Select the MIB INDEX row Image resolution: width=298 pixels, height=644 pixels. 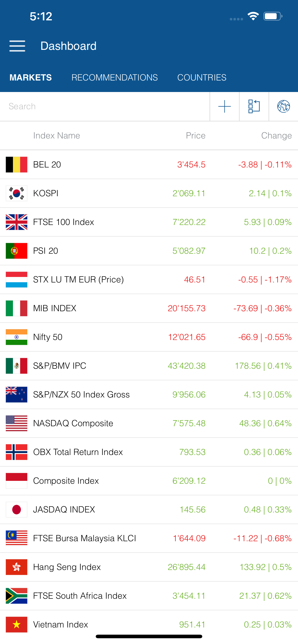tap(149, 308)
